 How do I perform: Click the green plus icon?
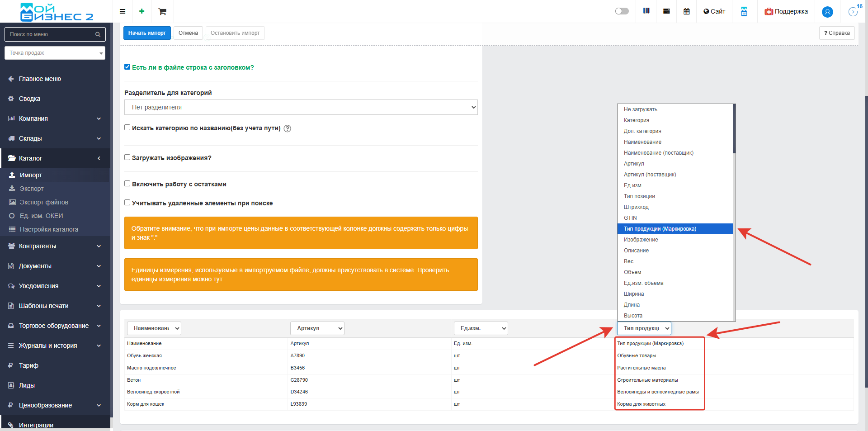click(142, 11)
